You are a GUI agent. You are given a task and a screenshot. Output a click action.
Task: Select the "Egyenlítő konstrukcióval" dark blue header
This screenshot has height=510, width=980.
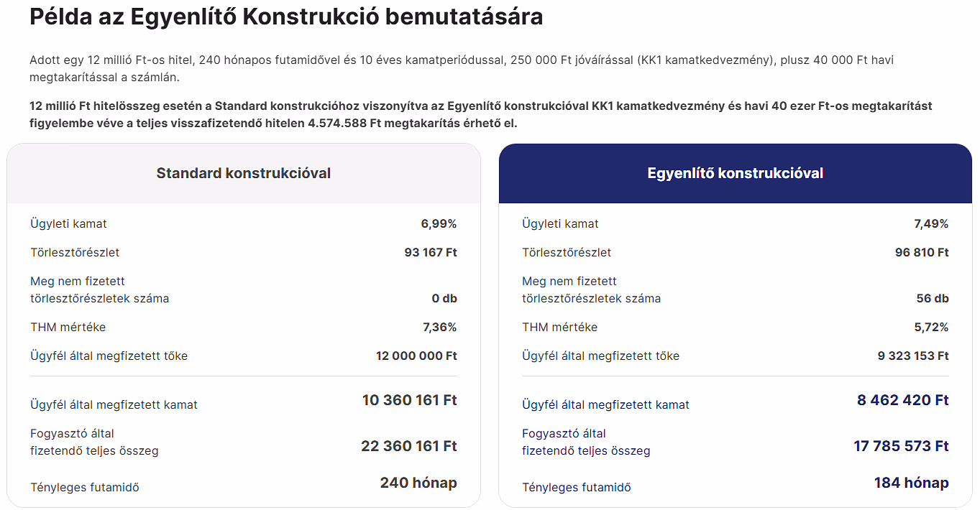pos(735,173)
